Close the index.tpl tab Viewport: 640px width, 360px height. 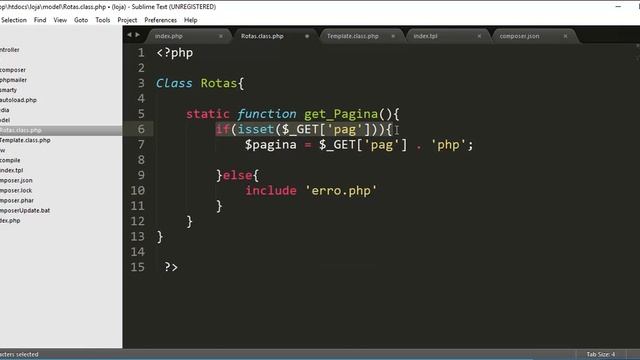[x=479, y=36]
